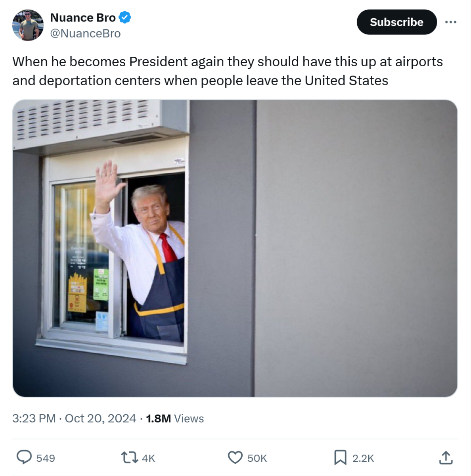This screenshot has height=476, width=471.
Task: Open the three-dot more options menu
Action: 451,22
